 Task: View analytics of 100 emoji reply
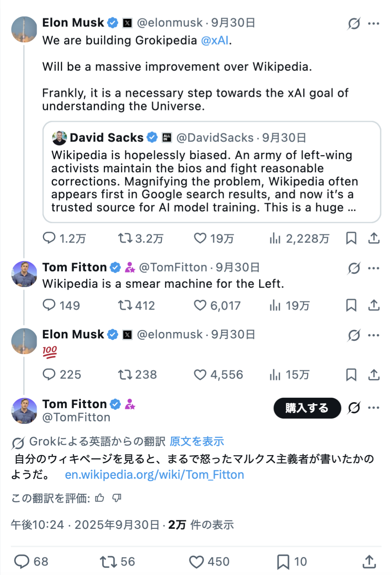pos(275,375)
